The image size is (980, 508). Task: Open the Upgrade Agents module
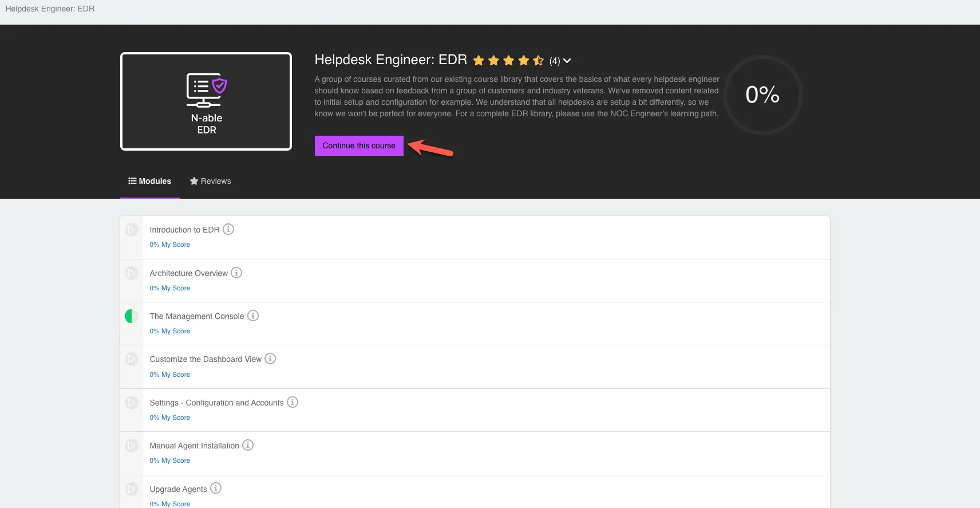coord(179,489)
